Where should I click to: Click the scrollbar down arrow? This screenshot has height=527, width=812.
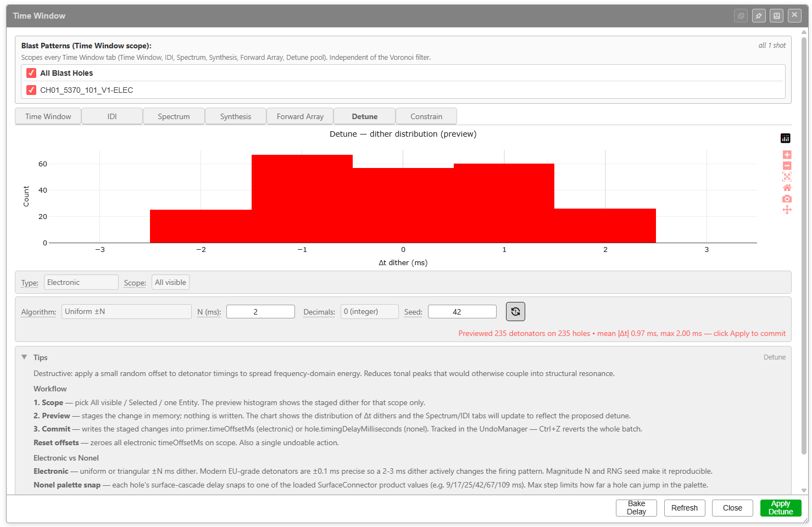[804, 491]
